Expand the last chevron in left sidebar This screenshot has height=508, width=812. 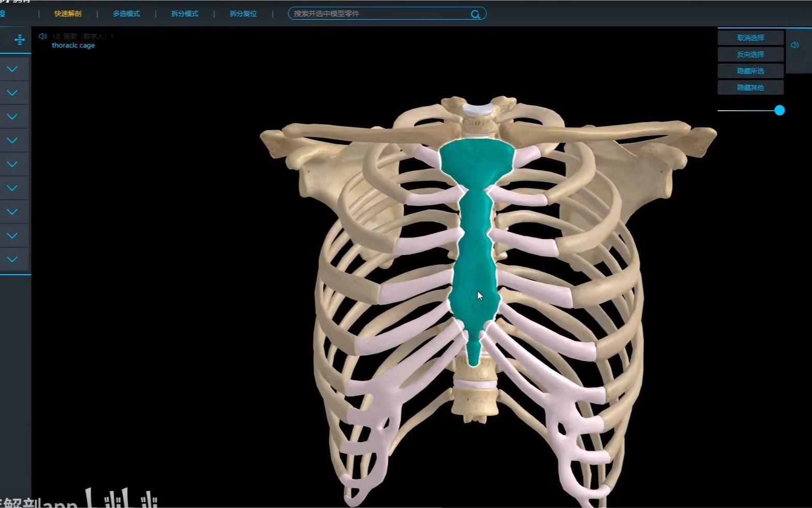coord(12,259)
